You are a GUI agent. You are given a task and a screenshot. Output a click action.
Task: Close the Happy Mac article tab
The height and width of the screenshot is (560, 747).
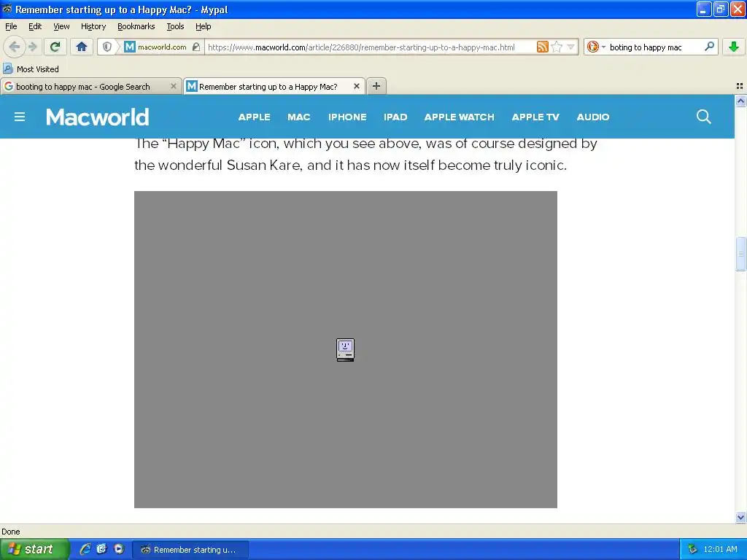356,86
